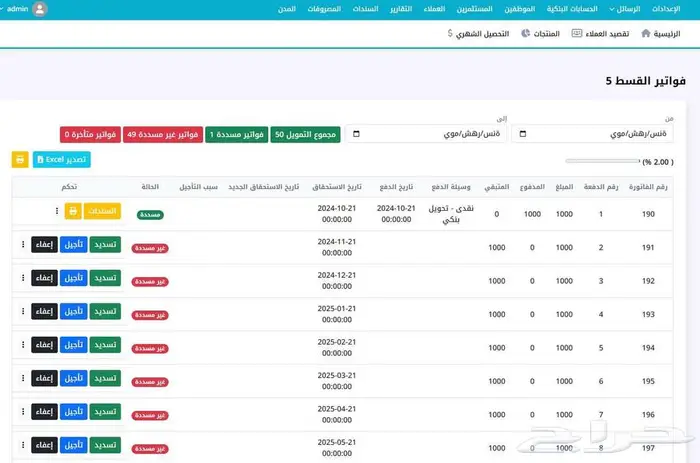Click the blue تأجيل button for invoice 192
This screenshot has width=700, height=463.
pos(74,279)
